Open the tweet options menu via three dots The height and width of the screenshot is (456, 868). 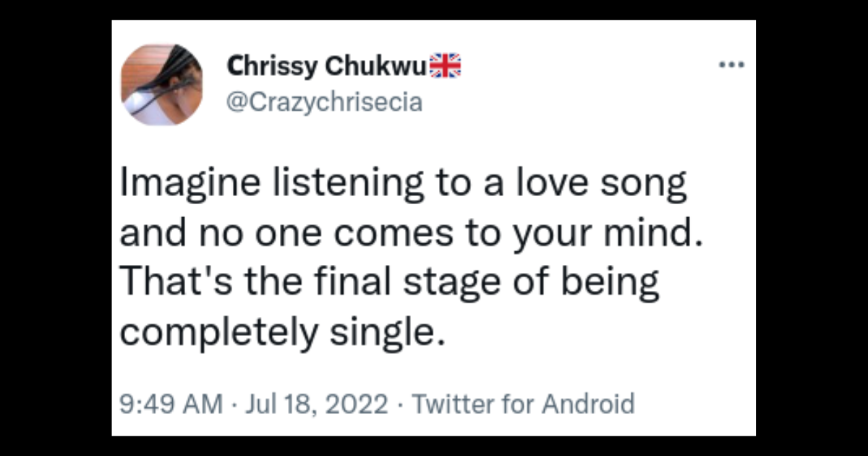point(733,64)
